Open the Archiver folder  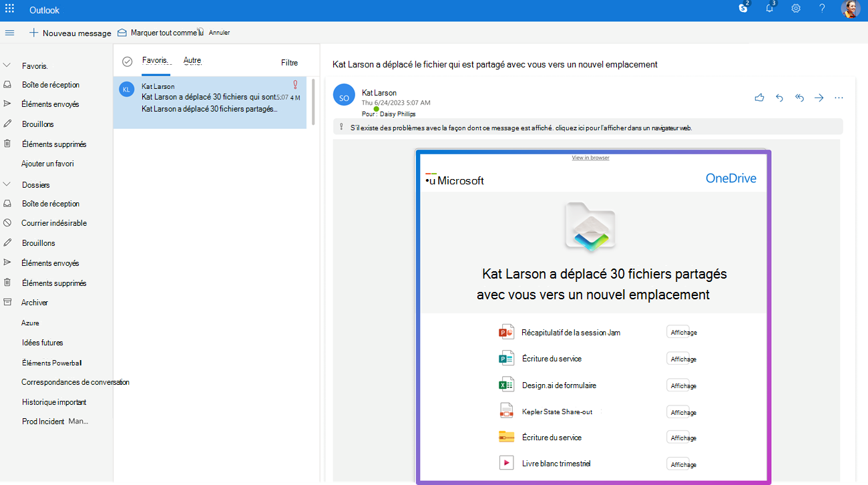pos(35,303)
